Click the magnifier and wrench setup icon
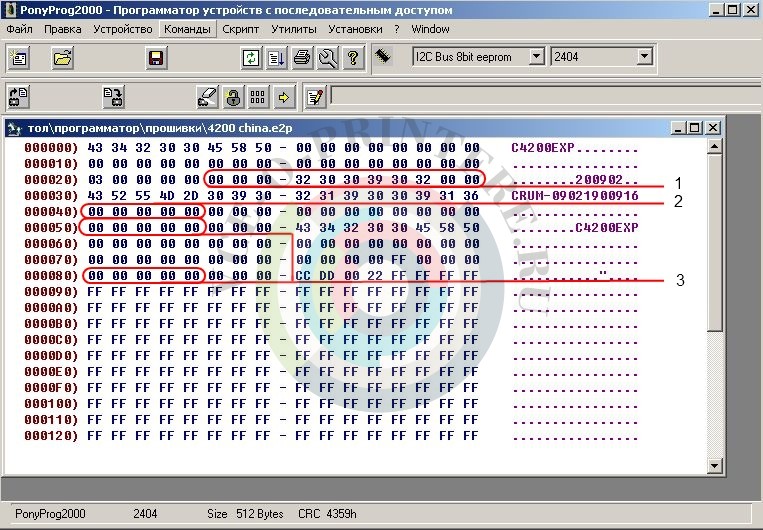This screenshot has height=530, width=763. tap(327, 58)
